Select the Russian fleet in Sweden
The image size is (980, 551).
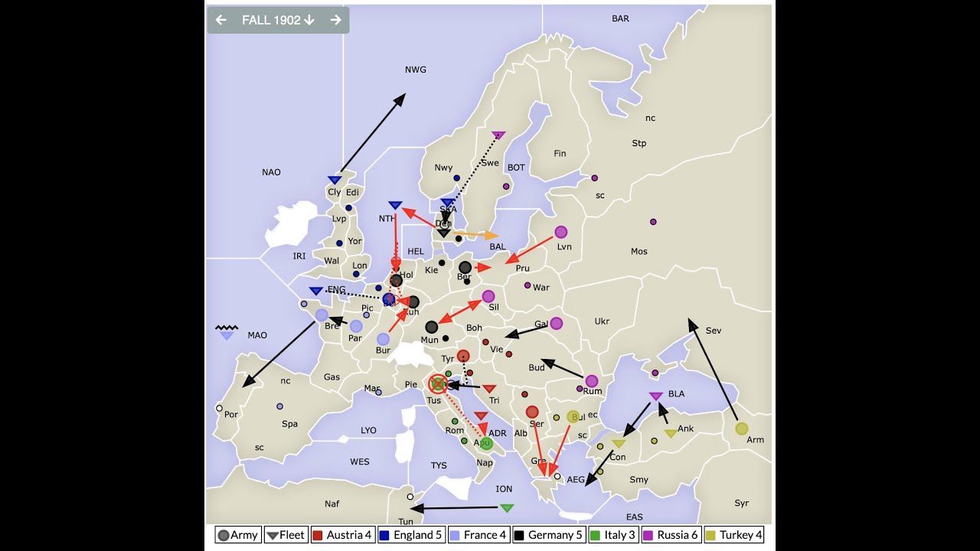tap(498, 135)
